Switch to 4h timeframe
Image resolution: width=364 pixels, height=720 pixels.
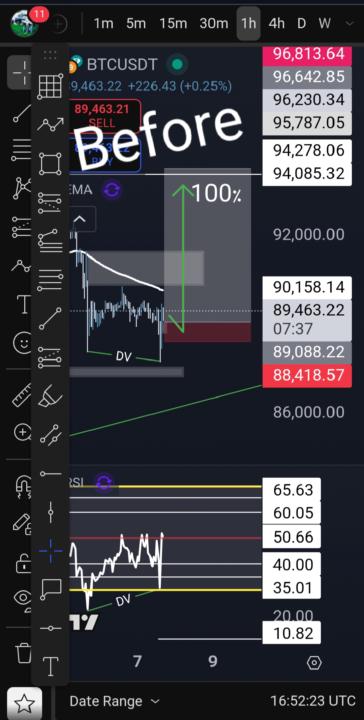pos(276,23)
